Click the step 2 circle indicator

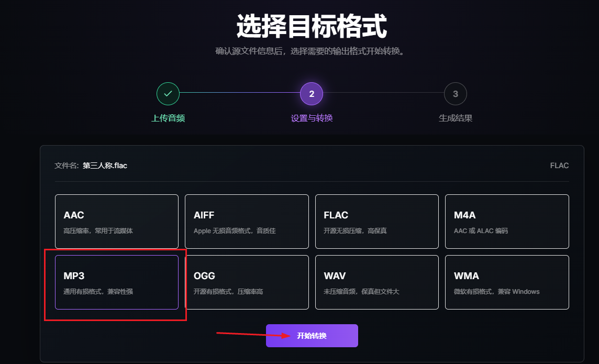(x=312, y=94)
